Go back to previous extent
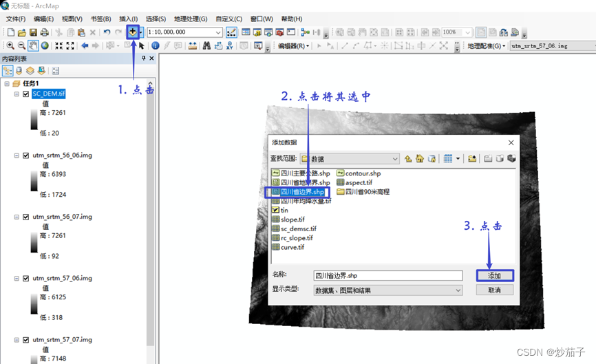 click(85, 45)
